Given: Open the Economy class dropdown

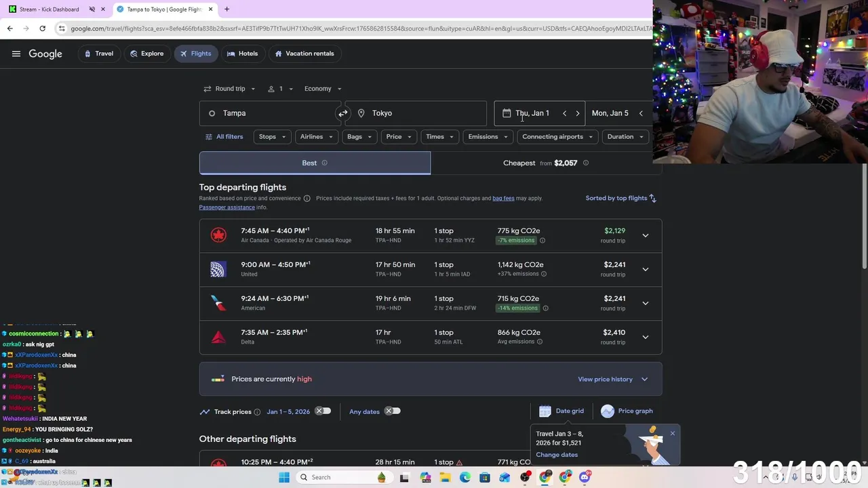Looking at the screenshot, I should coord(323,89).
